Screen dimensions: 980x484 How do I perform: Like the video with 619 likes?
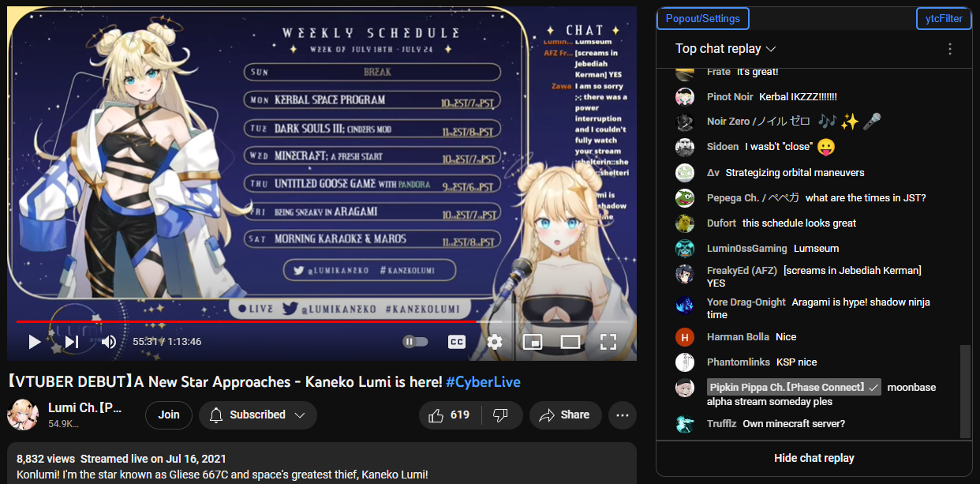click(448, 415)
